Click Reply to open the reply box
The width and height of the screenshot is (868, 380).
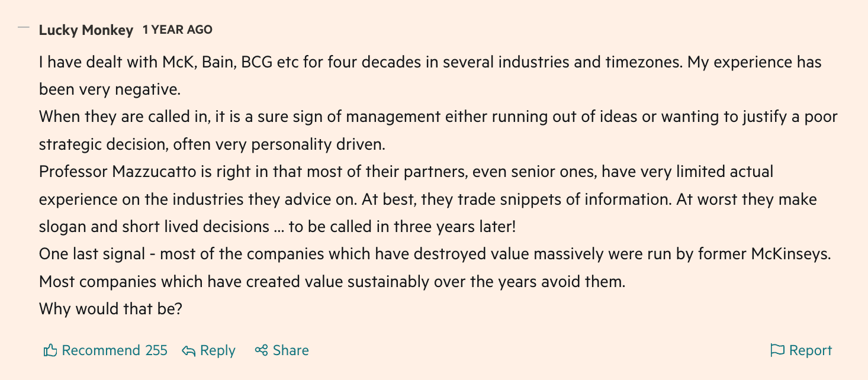coord(217,350)
